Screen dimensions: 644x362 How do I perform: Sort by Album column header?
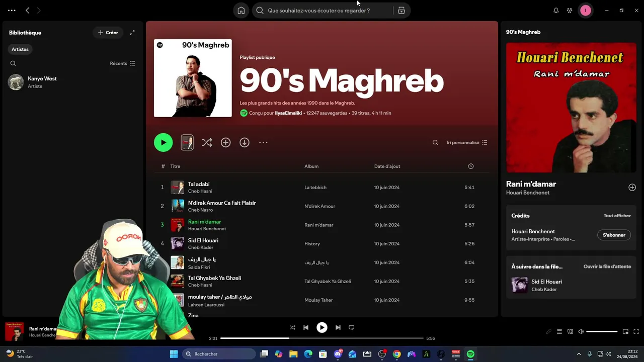click(311, 166)
